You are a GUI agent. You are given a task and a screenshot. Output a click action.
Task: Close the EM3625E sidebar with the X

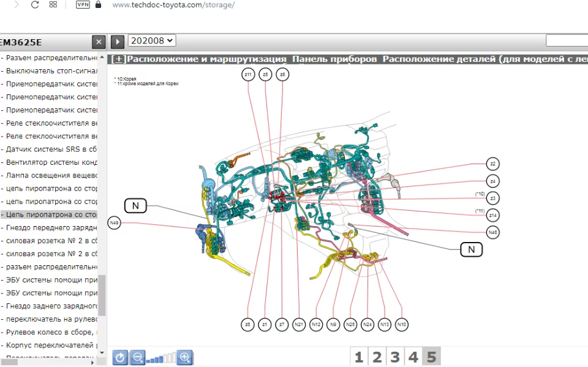tap(99, 42)
